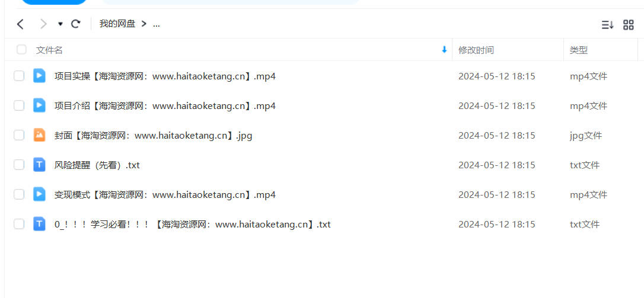This screenshot has width=644, height=298.
Task: Open 项目介绍【海淘资源网】.mp4 file name
Action: [165, 106]
